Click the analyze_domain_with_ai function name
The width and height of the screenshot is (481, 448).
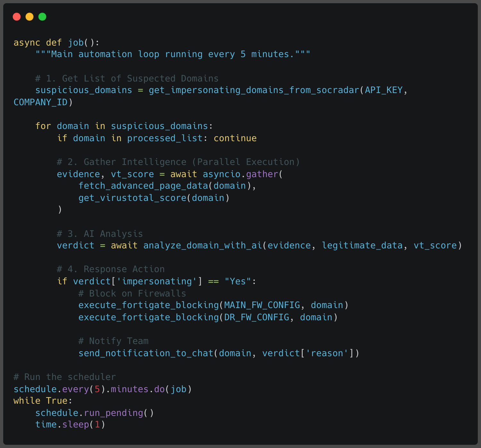coord(203,246)
